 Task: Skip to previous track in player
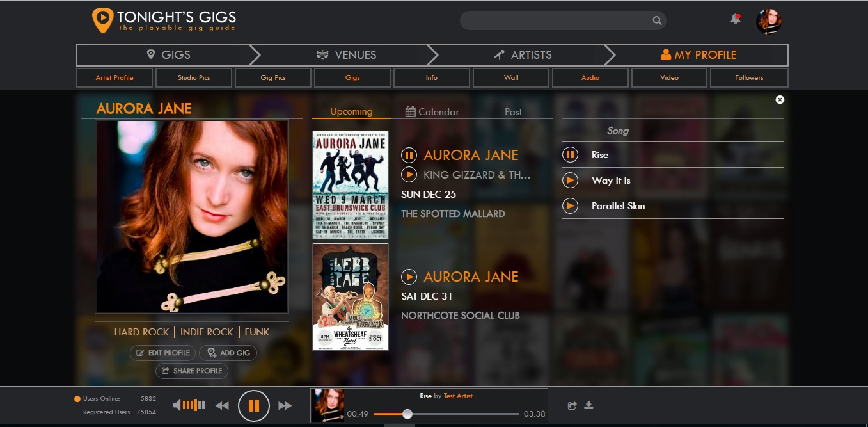click(222, 406)
